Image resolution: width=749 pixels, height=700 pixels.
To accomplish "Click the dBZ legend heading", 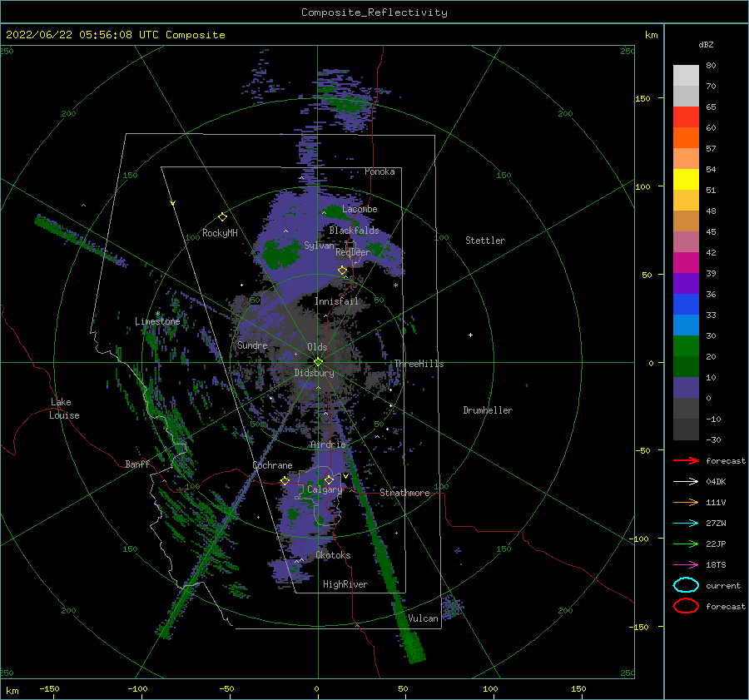I will pyautogui.click(x=706, y=44).
